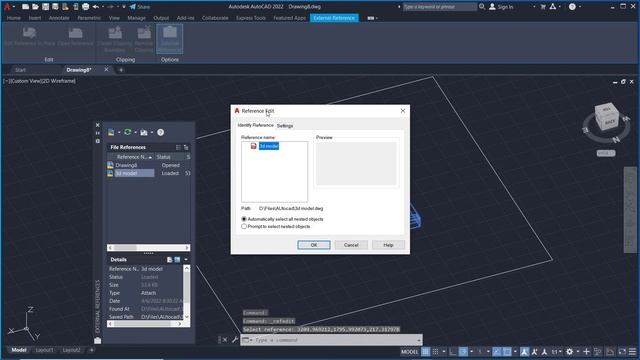This screenshot has height=360, width=640.
Task: Switch File References to tree view
Action: click(x=186, y=147)
